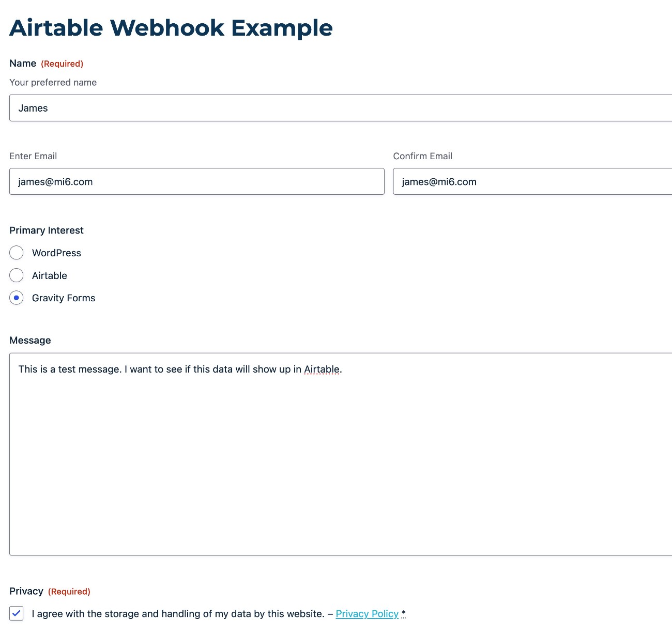Viewport: 672px width, 633px height.
Task: Click the email address james@mi6.com
Action: [x=55, y=181]
